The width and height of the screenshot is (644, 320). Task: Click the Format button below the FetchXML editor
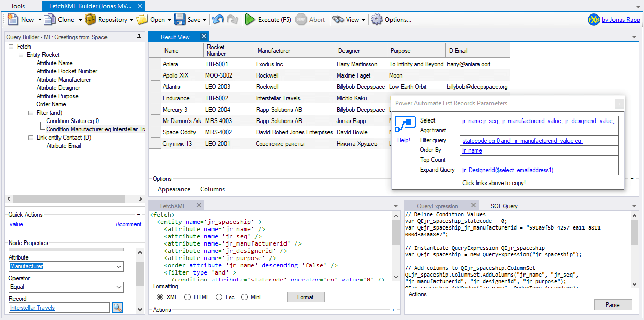(306, 297)
